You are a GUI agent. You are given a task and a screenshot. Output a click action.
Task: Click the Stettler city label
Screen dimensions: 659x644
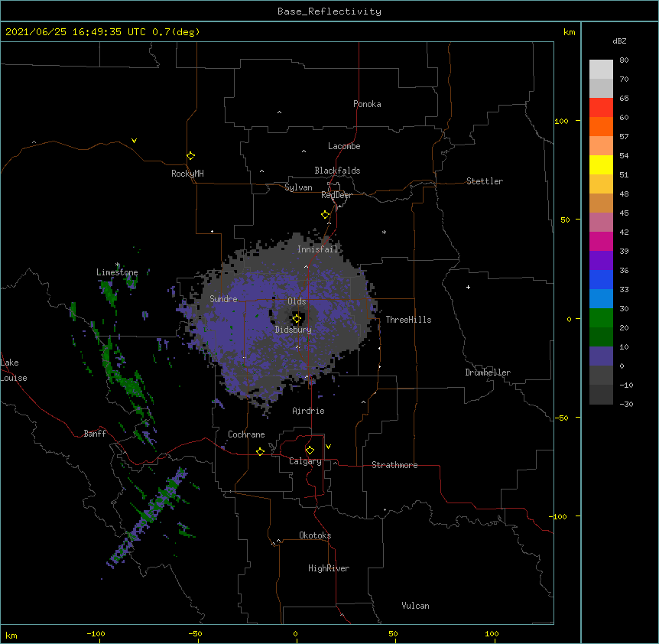(485, 181)
